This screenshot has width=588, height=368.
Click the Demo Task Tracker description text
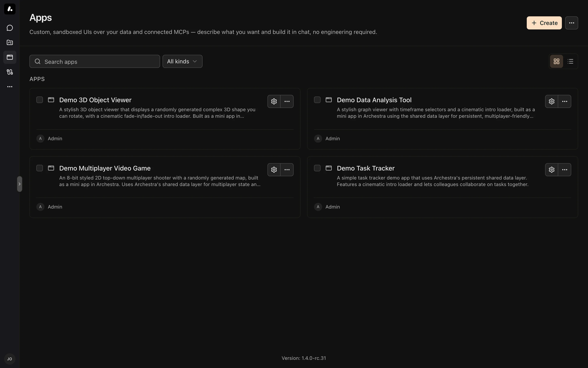coord(432,181)
